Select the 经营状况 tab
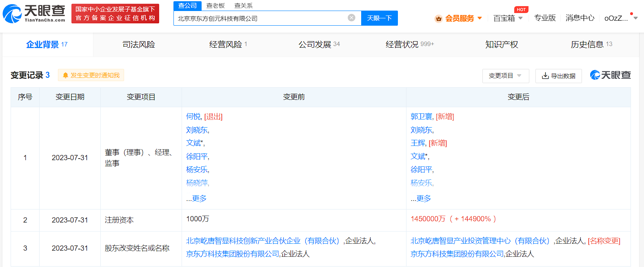Viewport: 644px width, 267px height. [410, 44]
